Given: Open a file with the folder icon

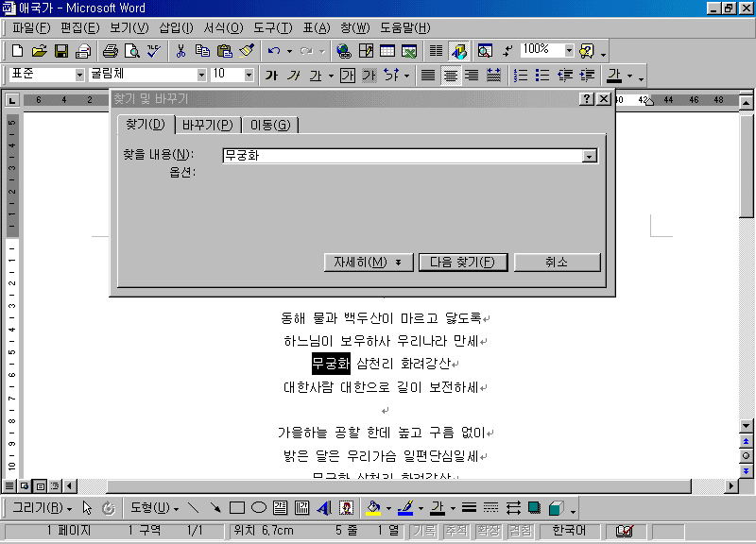Looking at the screenshot, I should coord(40,51).
